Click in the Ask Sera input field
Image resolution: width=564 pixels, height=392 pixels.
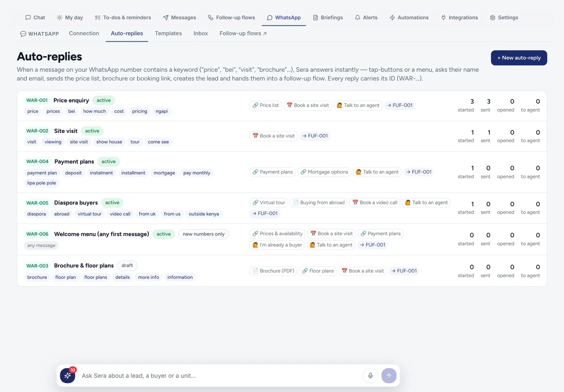click(220, 376)
